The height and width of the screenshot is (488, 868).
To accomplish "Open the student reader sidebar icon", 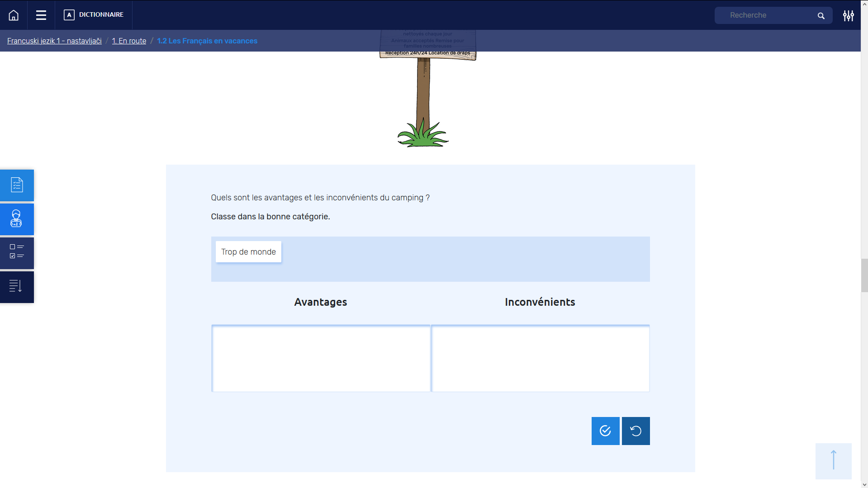I will point(17,219).
